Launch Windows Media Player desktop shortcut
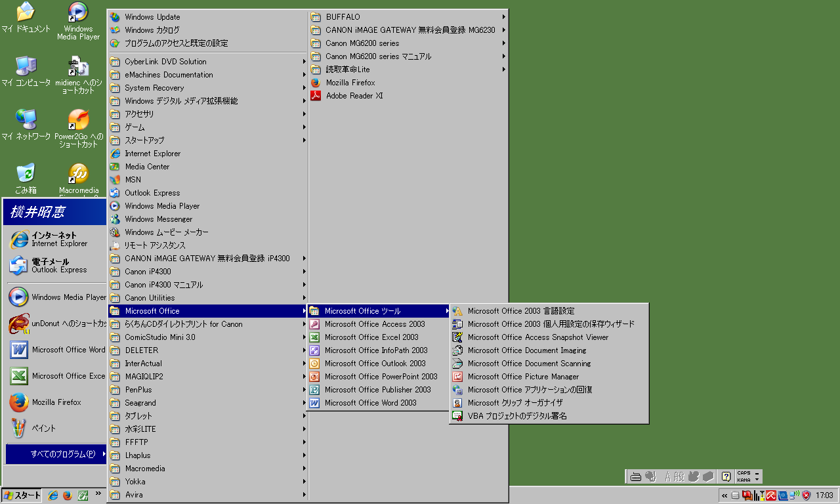 pos(78,14)
